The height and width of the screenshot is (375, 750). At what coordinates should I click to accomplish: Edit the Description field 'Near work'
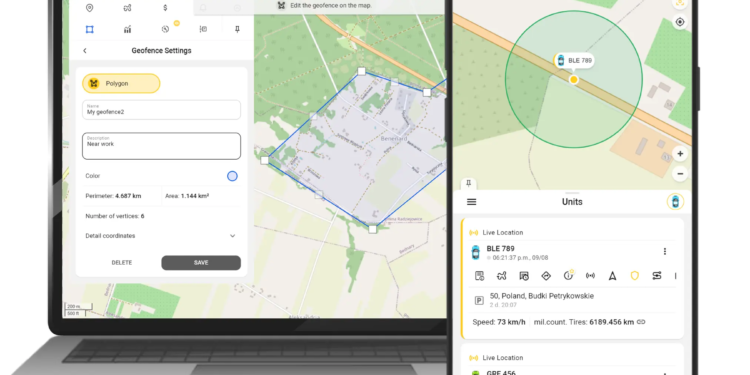(x=161, y=146)
